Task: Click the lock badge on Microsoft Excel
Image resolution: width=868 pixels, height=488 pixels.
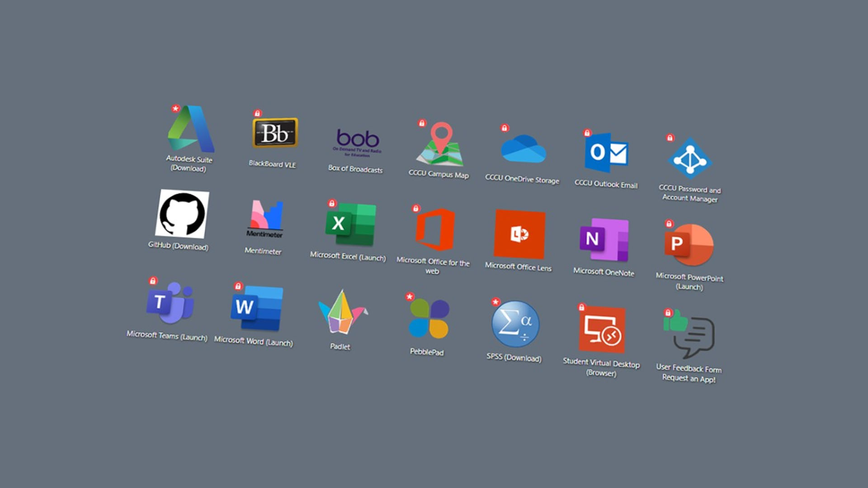Action: [332, 203]
